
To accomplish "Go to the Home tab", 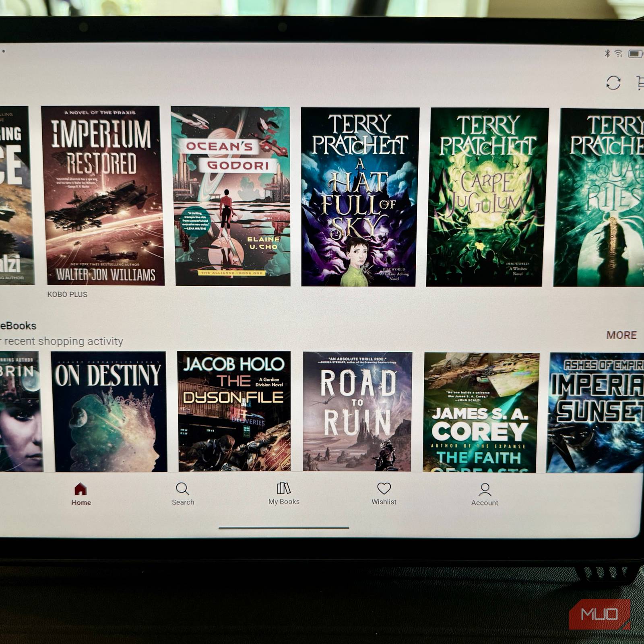I will [81, 494].
